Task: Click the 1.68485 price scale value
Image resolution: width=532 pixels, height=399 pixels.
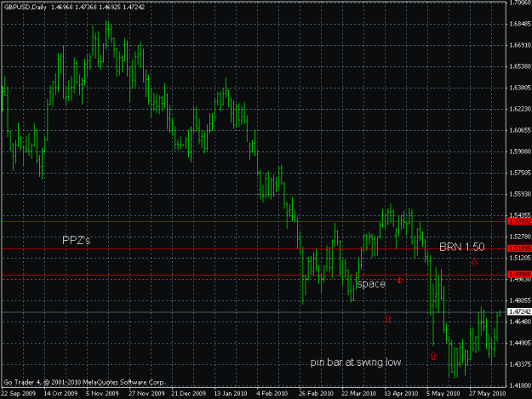Action: coord(519,24)
